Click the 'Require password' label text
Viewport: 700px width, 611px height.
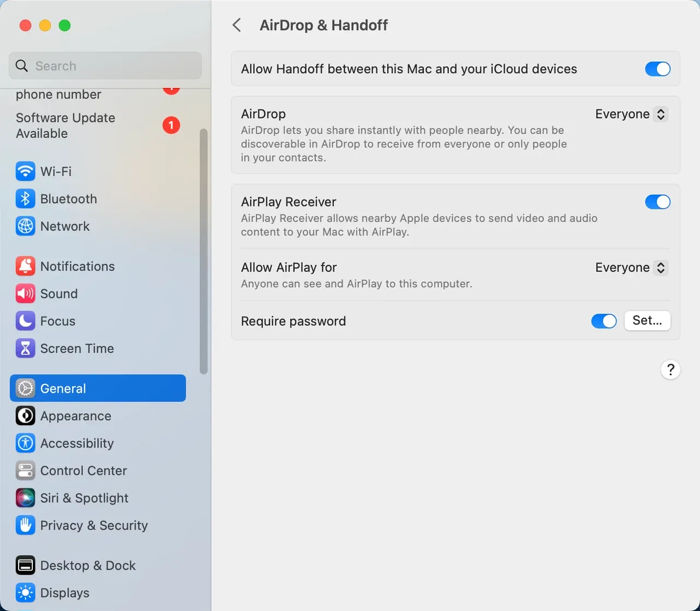point(294,321)
